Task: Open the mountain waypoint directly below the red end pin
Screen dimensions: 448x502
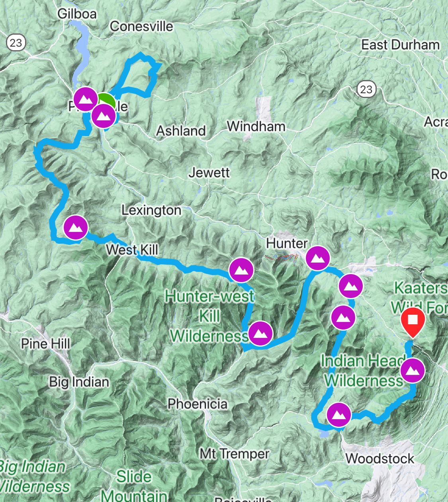Action: tap(413, 370)
